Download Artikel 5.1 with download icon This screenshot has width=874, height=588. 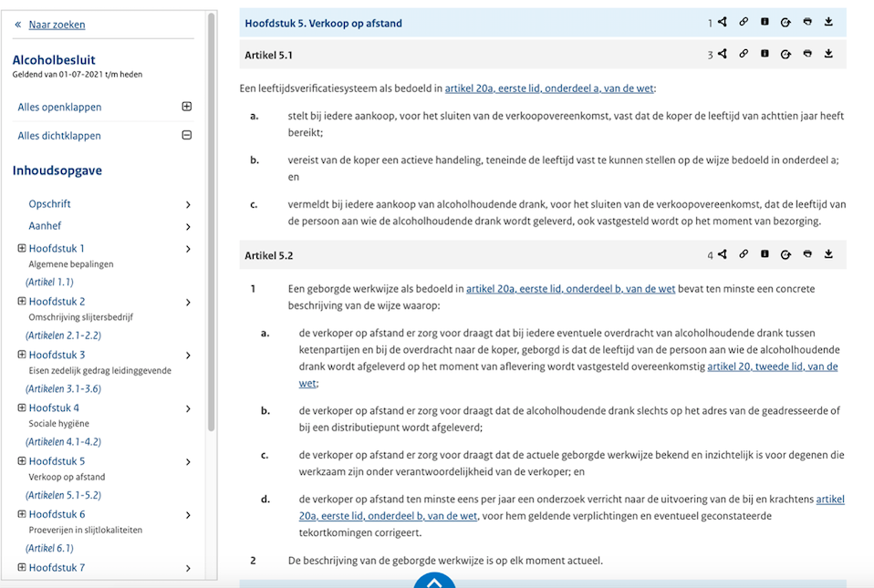tap(828, 54)
